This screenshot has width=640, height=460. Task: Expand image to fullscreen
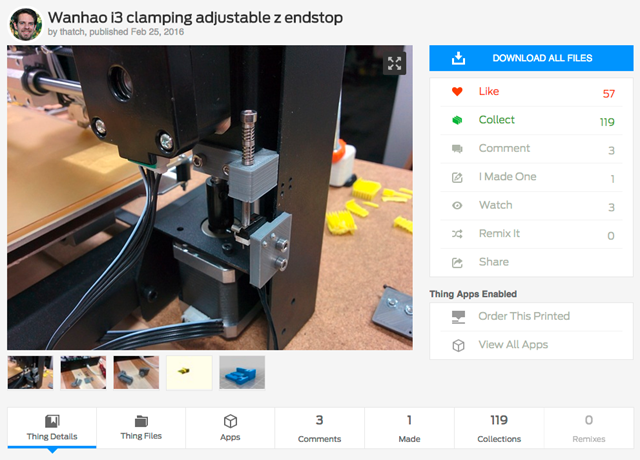coord(394,63)
